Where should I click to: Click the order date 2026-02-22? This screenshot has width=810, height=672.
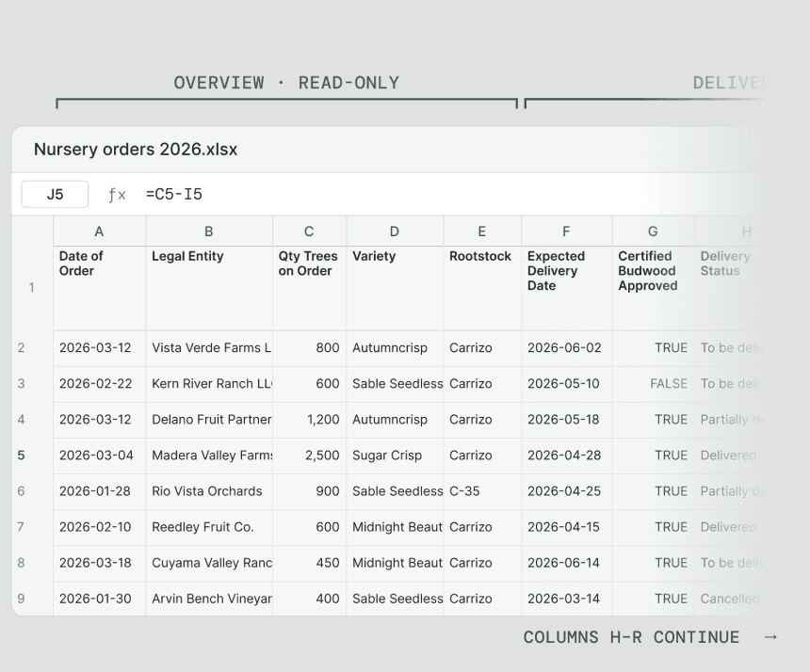[x=99, y=384]
